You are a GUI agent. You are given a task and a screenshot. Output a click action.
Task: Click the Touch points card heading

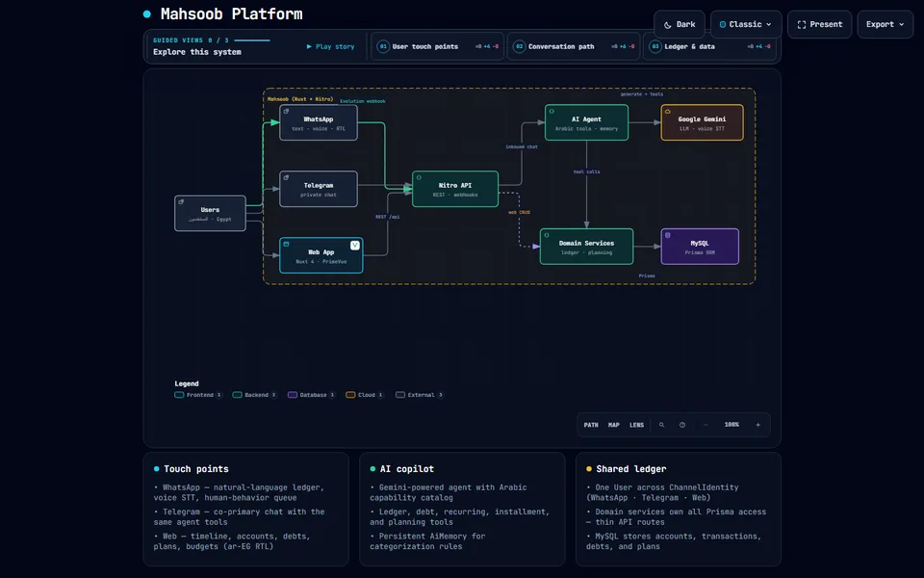click(196, 469)
